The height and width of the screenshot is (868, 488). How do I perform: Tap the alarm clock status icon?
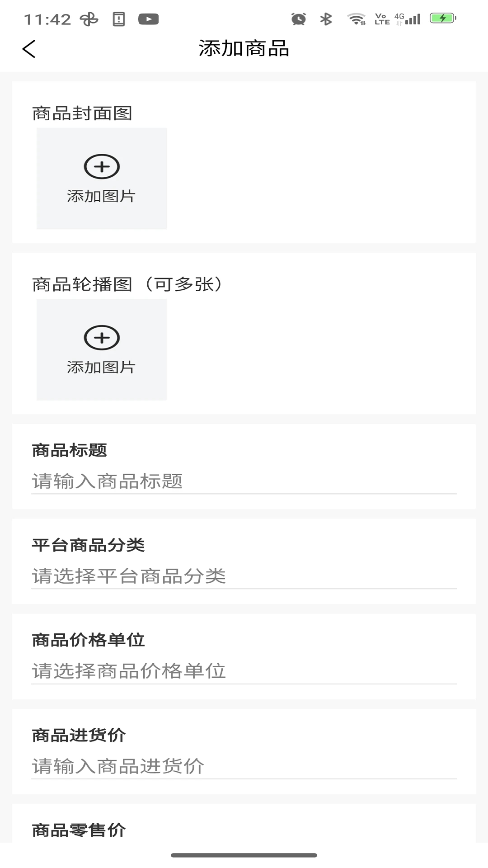[298, 19]
